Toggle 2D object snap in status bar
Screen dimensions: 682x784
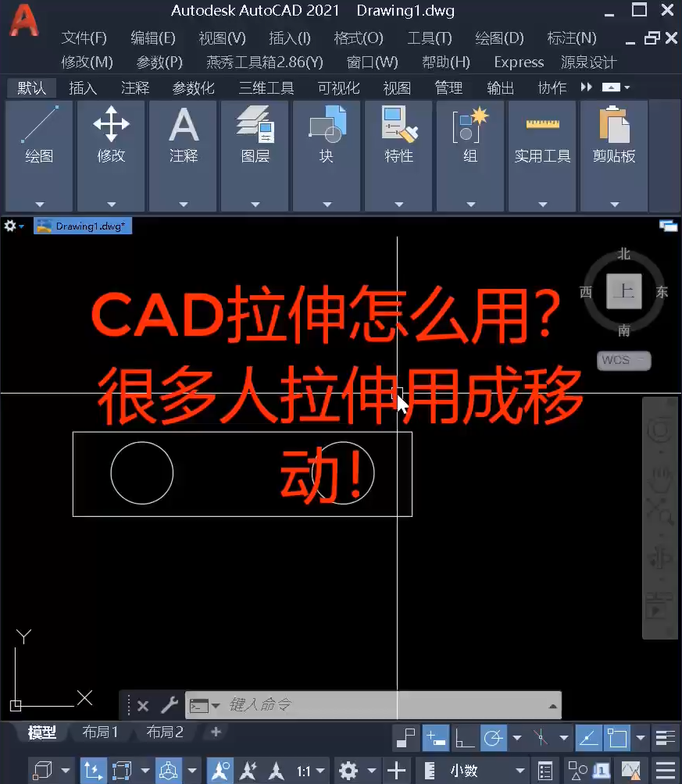click(617, 738)
